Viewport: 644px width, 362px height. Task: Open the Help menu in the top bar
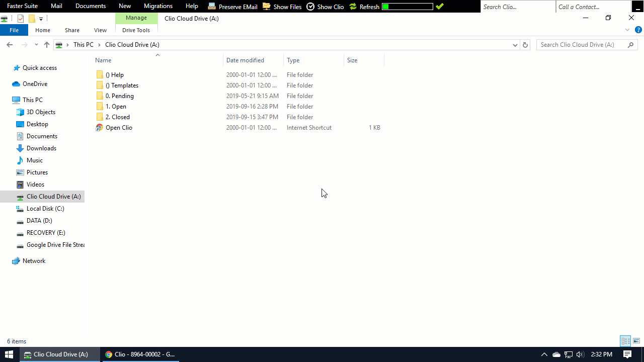pos(192,6)
